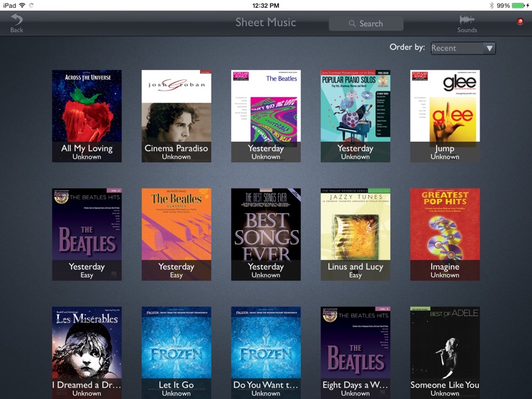
Task: Open Yesterday from The Beatles Popular Songs book
Action: (x=266, y=116)
